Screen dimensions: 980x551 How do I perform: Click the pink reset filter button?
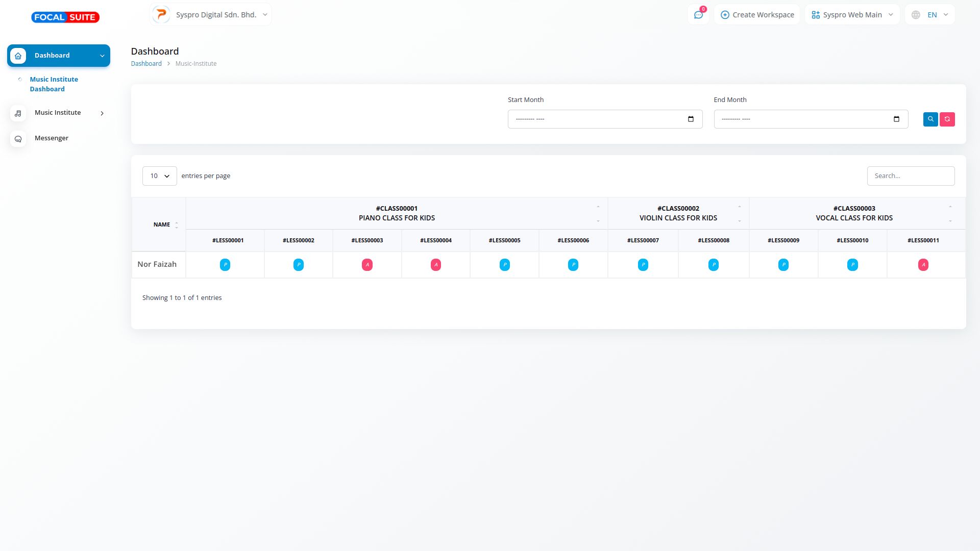pos(947,119)
